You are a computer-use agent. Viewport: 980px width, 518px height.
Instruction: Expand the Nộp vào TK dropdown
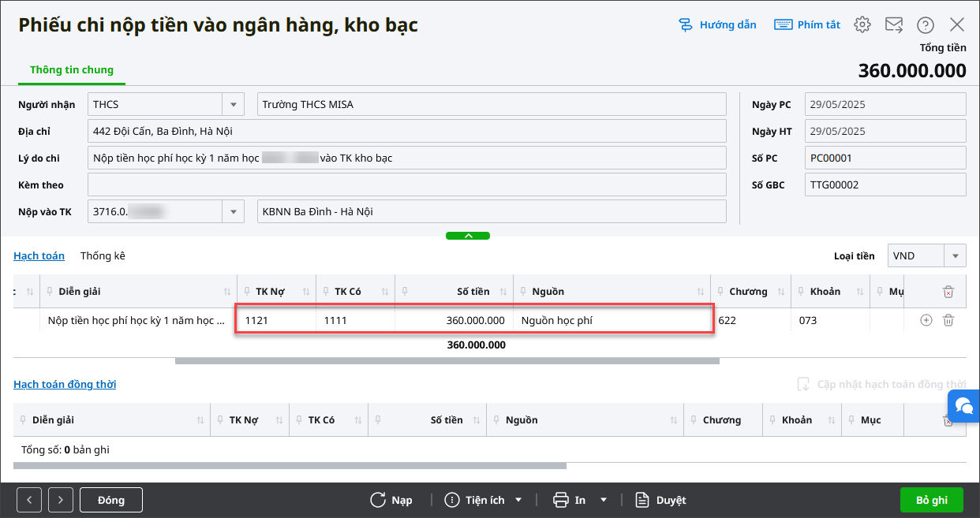coord(233,212)
